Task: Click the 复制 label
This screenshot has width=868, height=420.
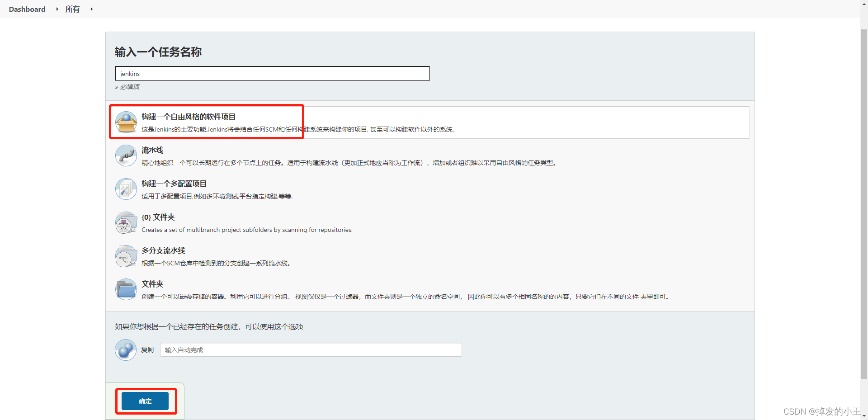Action: pyautogui.click(x=147, y=350)
